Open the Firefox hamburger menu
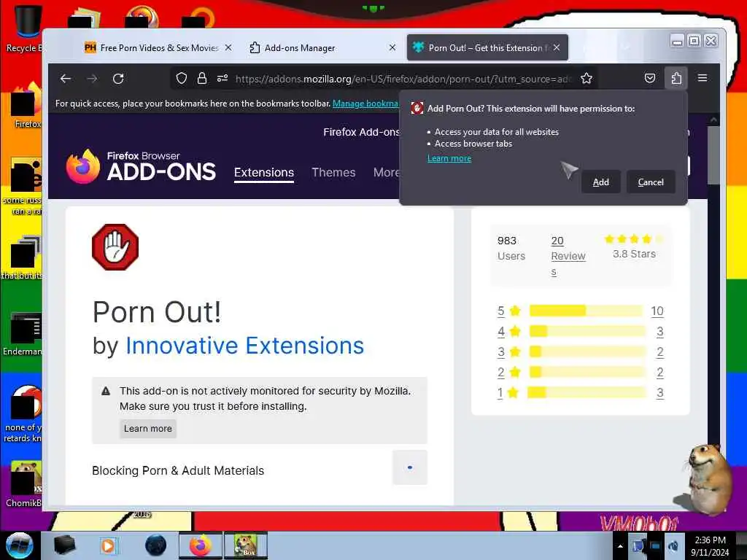 (x=703, y=78)
